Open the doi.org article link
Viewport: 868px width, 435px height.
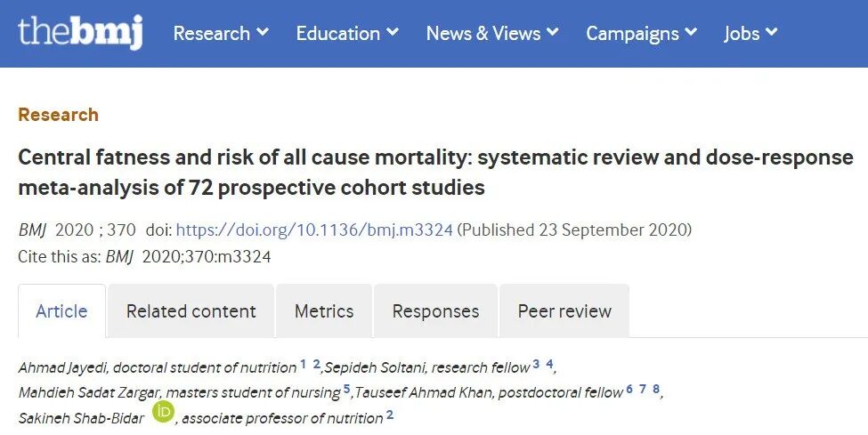pyautogui.click(x=314, y=230)
